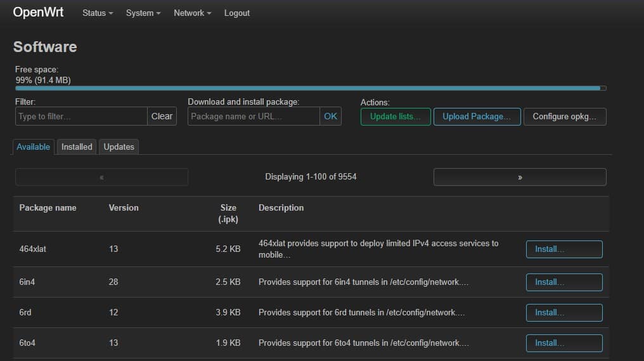
Task: Confirm package download with OK
Action: tap(331, 116)
